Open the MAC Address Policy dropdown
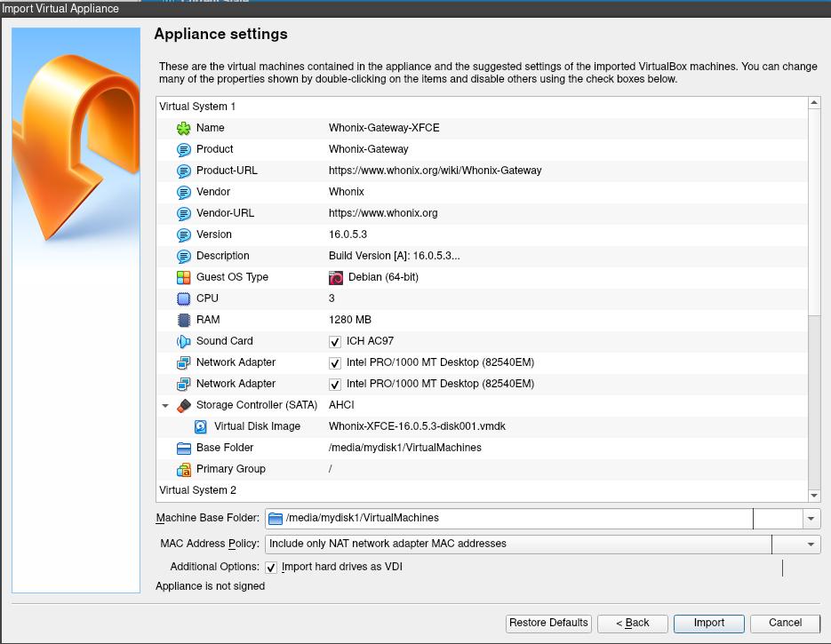The height and width of the screenshot is (644, 831). click(811, 544)
